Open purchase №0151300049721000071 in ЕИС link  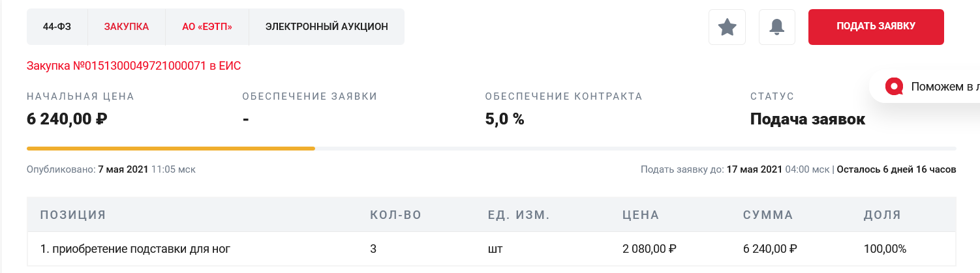[x=134, y=66]
